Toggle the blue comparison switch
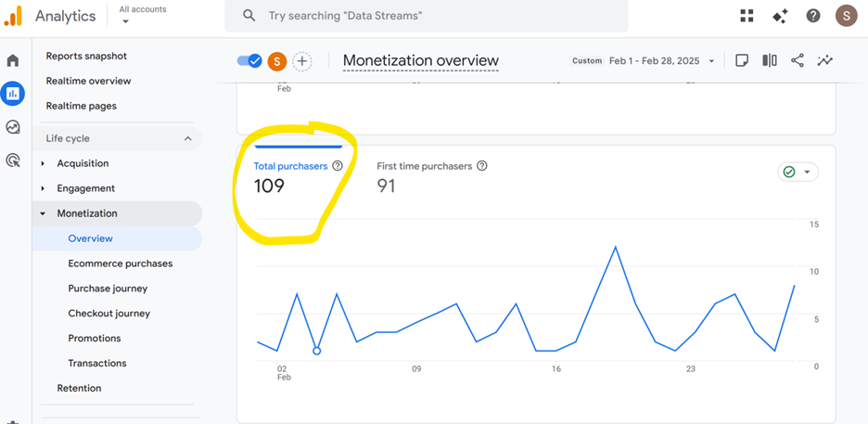Image resolution: width=868 pixels, height=424 pixels. [249, 61]
